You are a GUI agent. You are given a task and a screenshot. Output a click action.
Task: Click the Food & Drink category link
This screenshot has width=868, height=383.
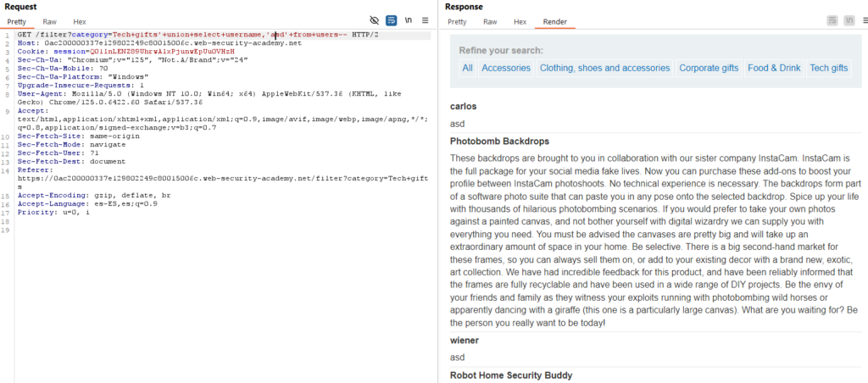point(774,68)
